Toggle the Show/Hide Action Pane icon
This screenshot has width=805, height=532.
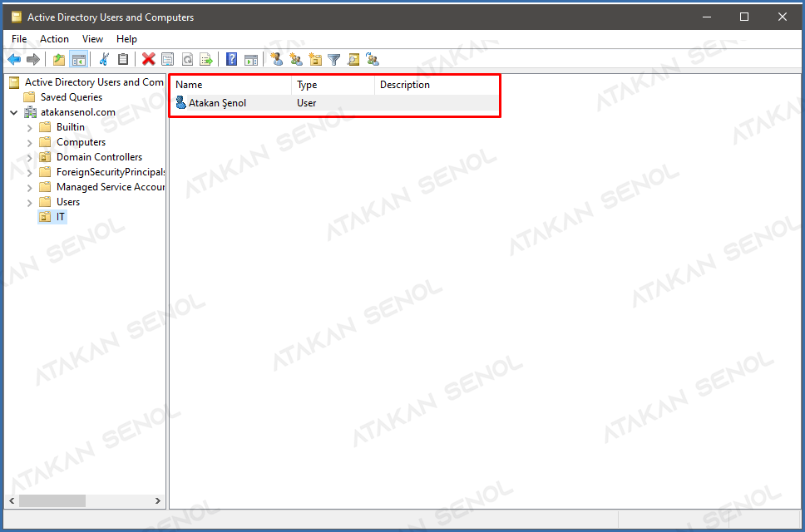point(251,60)
